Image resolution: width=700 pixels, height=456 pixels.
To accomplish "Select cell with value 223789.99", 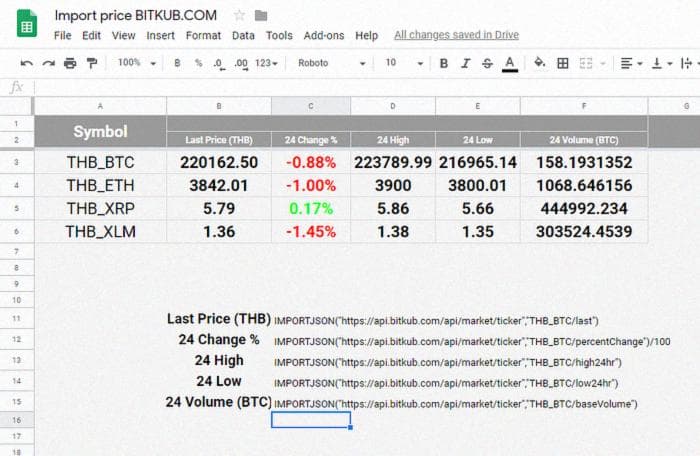I will (393, 162).
